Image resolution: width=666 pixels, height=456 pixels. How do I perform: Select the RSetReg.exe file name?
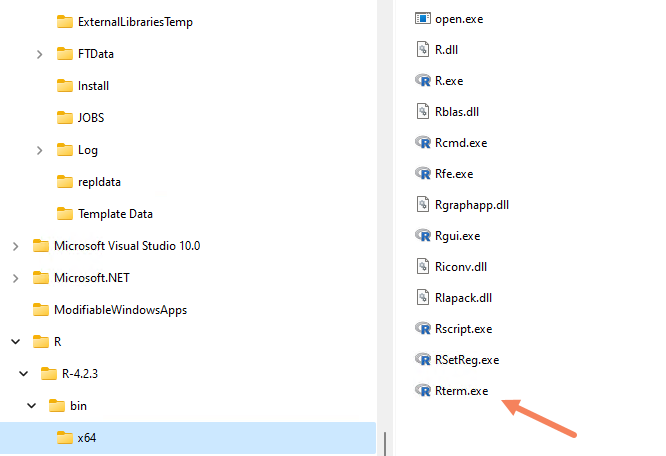[x=467, y=360]
